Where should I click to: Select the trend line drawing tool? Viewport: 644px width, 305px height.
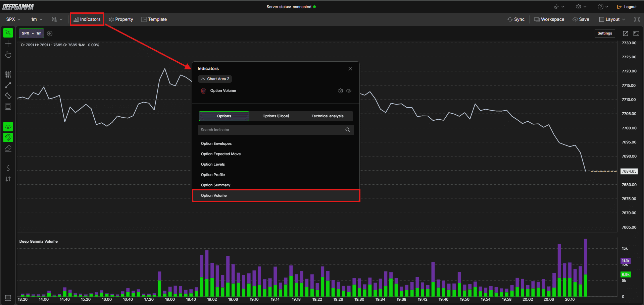(x=8, y=85)
